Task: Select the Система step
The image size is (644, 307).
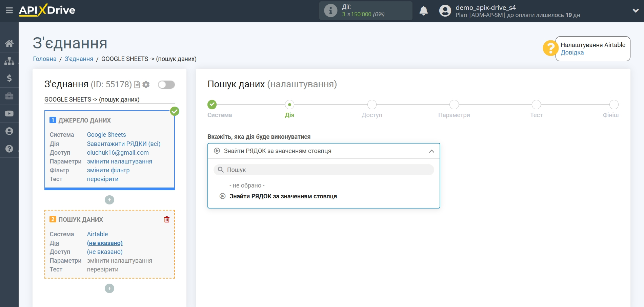Action: [x=212, y=105]
